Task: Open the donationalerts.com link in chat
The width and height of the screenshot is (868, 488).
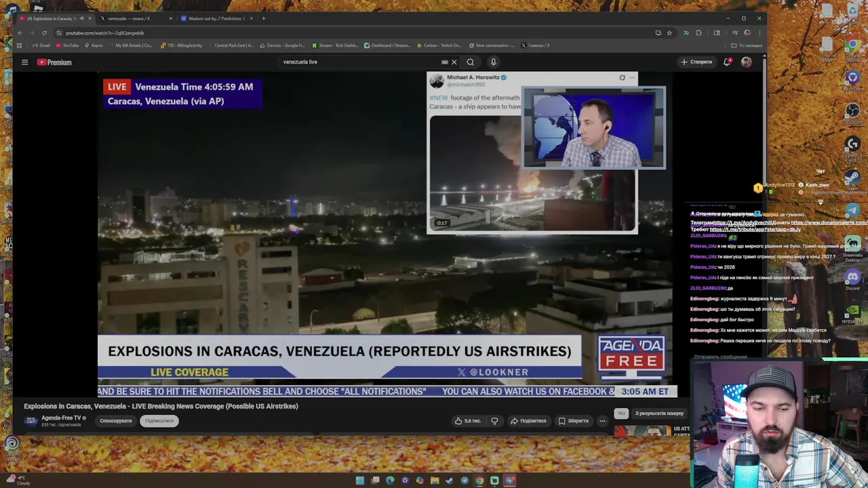Action: [829, 223]
